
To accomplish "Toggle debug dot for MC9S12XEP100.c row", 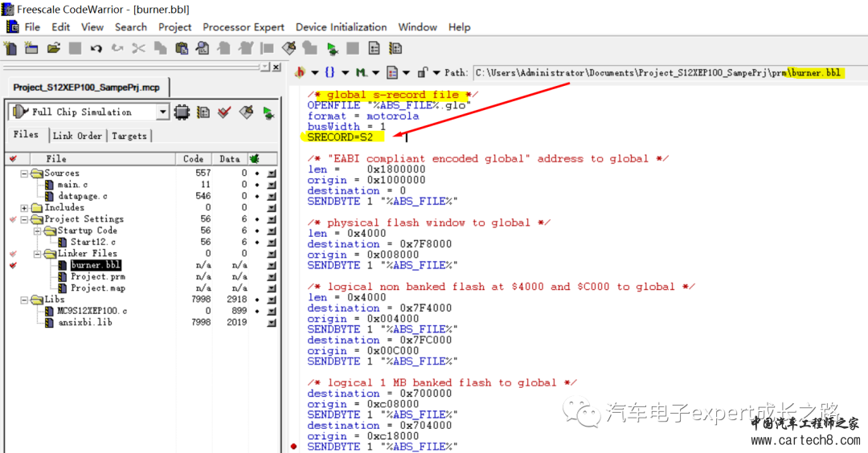I will 257,311.
